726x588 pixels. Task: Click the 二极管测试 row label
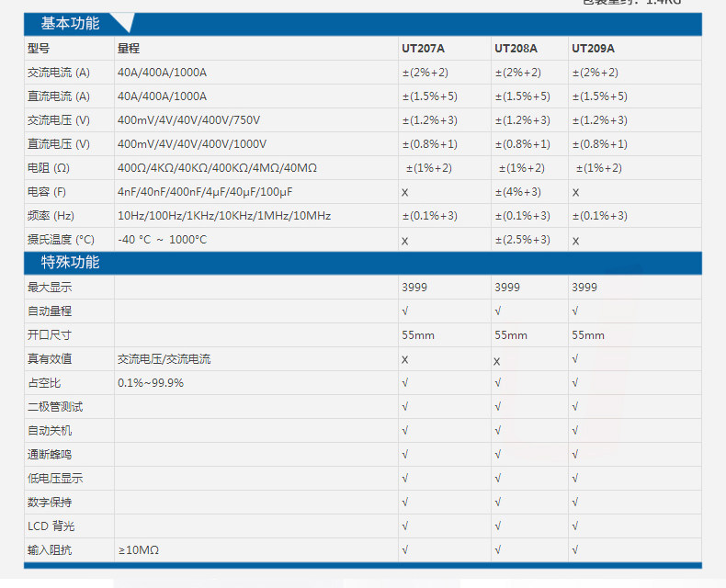click(x=55, y=407)
